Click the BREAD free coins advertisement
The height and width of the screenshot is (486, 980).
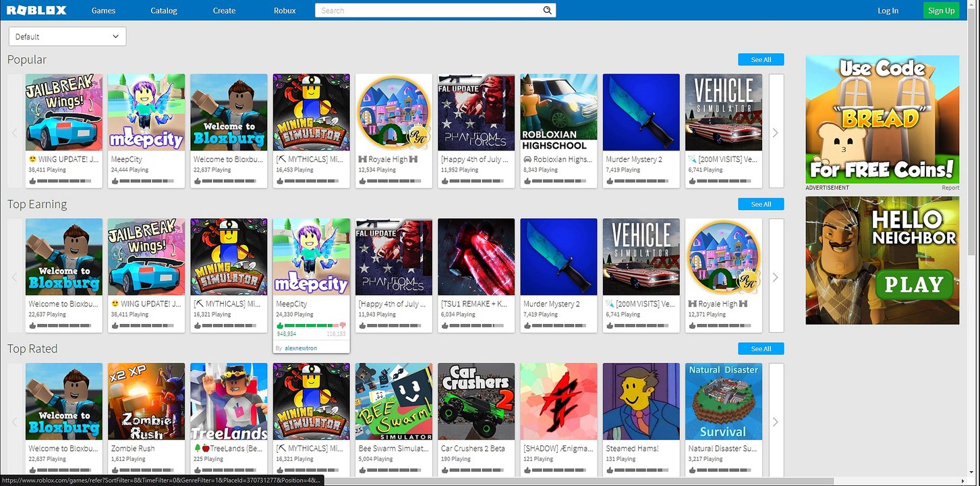point(882,119)
